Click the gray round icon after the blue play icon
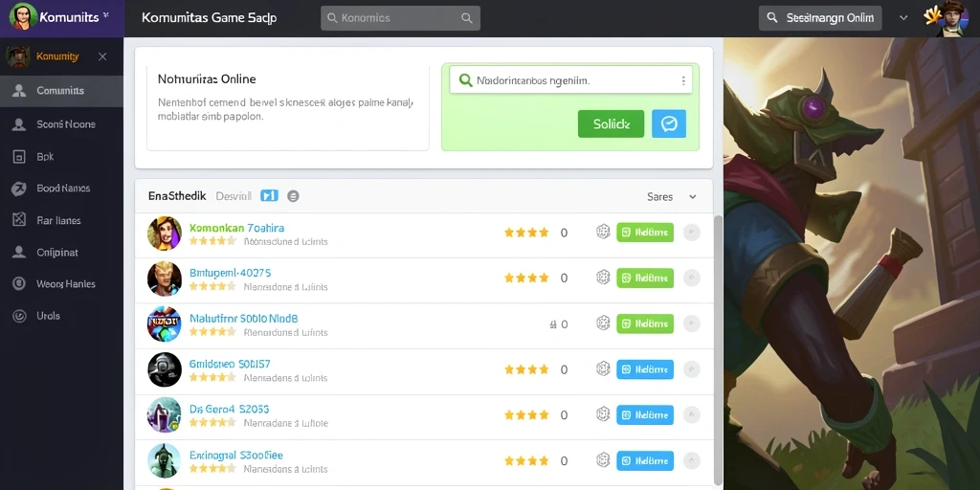Viewport: 980px width, 490px height. [x=293, y=196]
